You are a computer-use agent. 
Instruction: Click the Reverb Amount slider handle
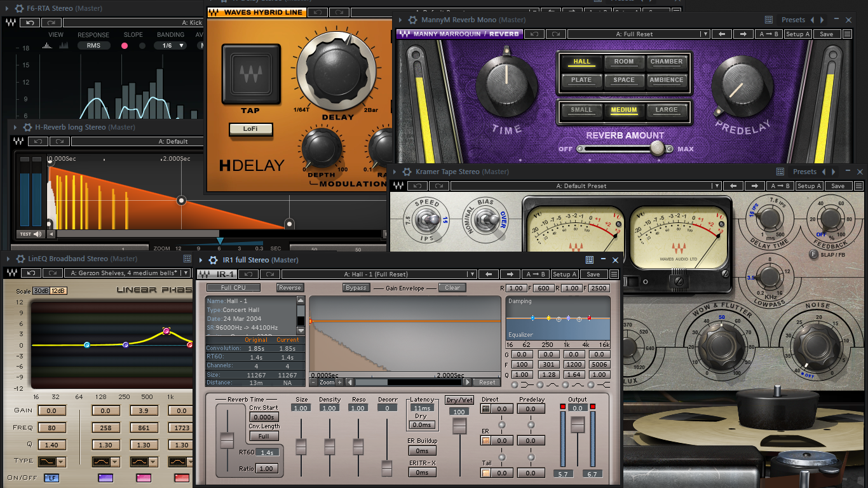pos(657,149)
